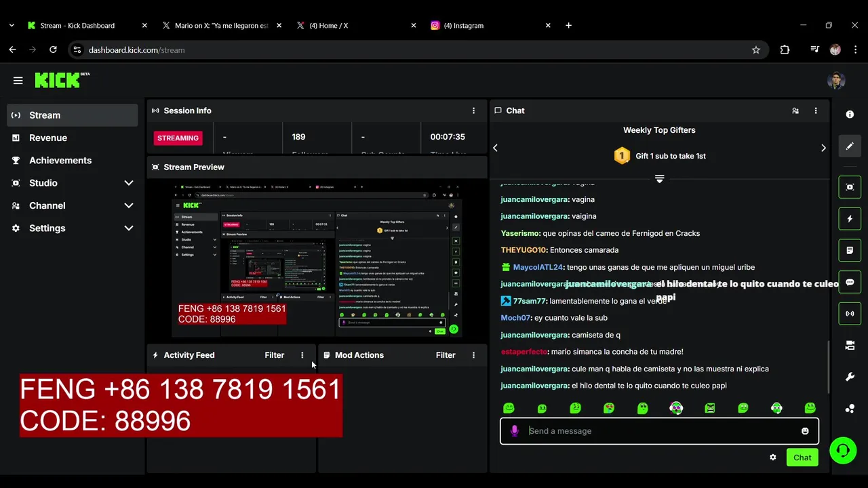Click the pencil edit icon in right sidebar
The width and height of the screenshot is (868, 488).
tap(850, 146)
